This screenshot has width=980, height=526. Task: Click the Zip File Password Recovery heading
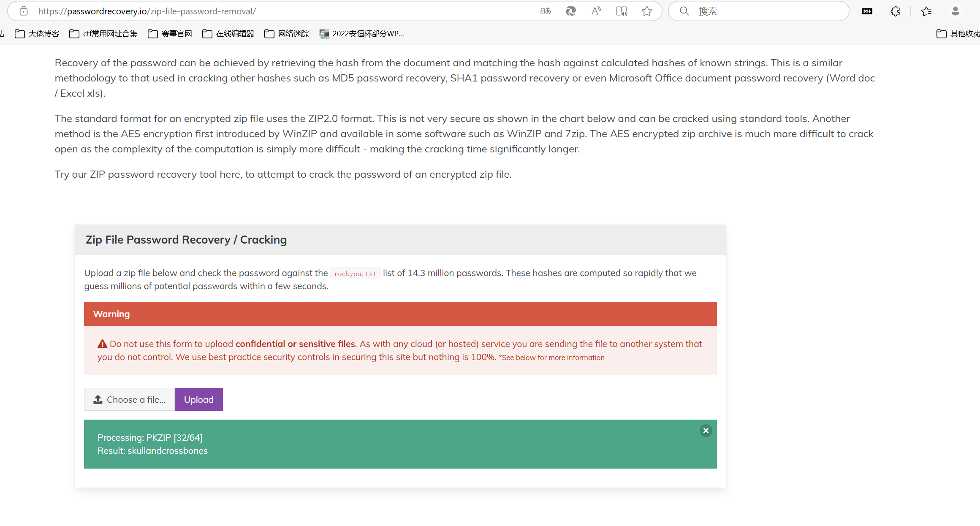click(186, 240)
